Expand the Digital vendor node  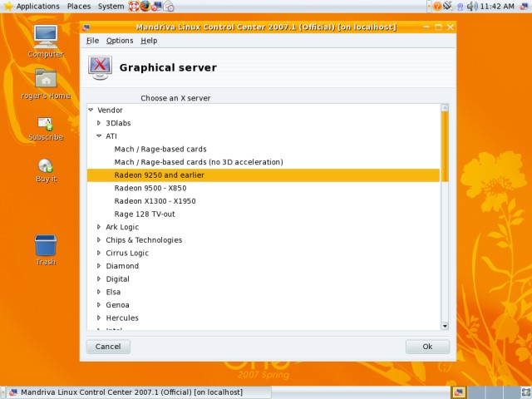tap(99, 278)
